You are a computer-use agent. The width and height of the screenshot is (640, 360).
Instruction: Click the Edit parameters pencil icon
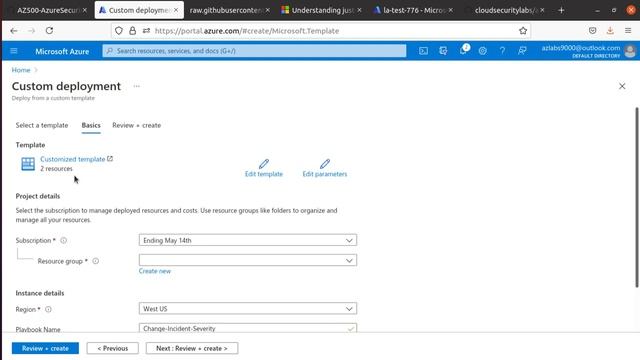coord(325,164)
